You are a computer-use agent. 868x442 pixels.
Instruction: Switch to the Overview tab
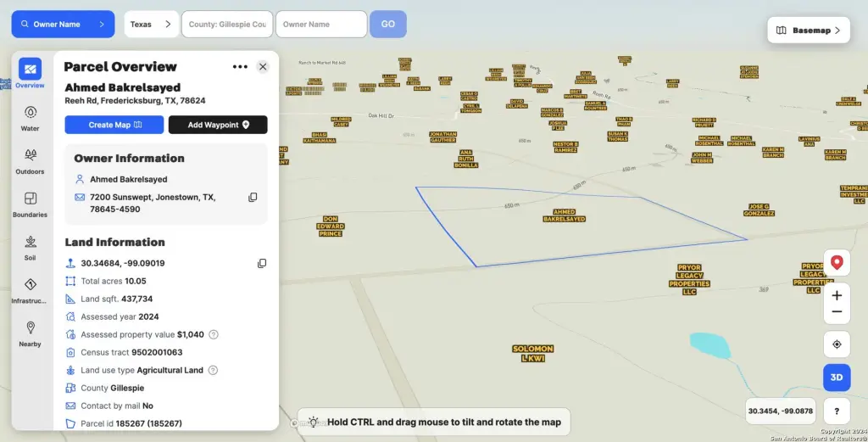tap(30, 74)
